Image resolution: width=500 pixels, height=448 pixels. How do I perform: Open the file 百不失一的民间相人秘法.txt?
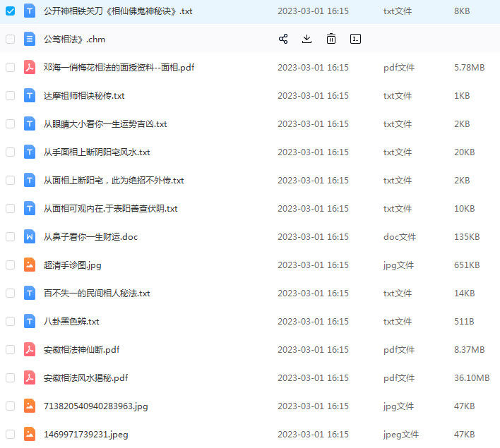pos(97,293)
